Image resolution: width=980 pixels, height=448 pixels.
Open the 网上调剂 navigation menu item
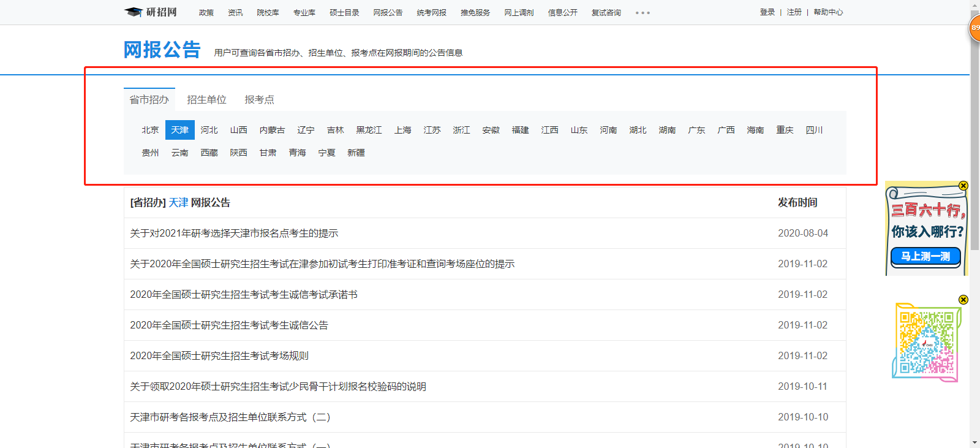point(519,12)
